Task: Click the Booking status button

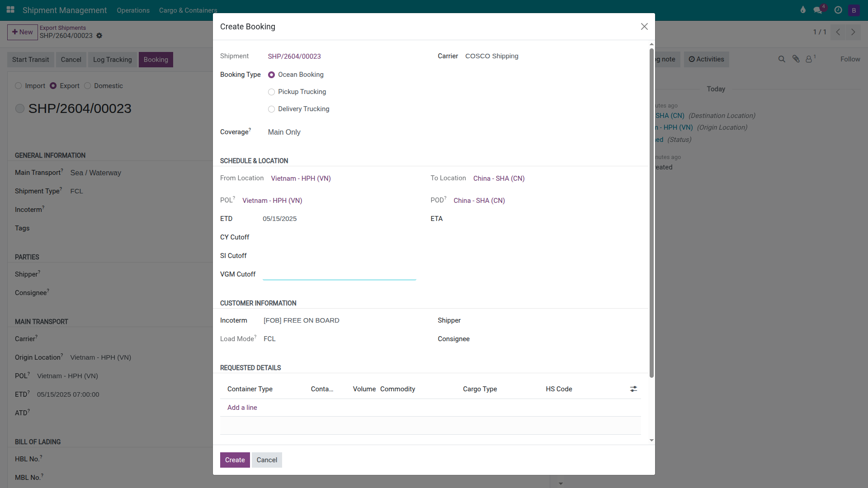Action: [x=156, y=60]
